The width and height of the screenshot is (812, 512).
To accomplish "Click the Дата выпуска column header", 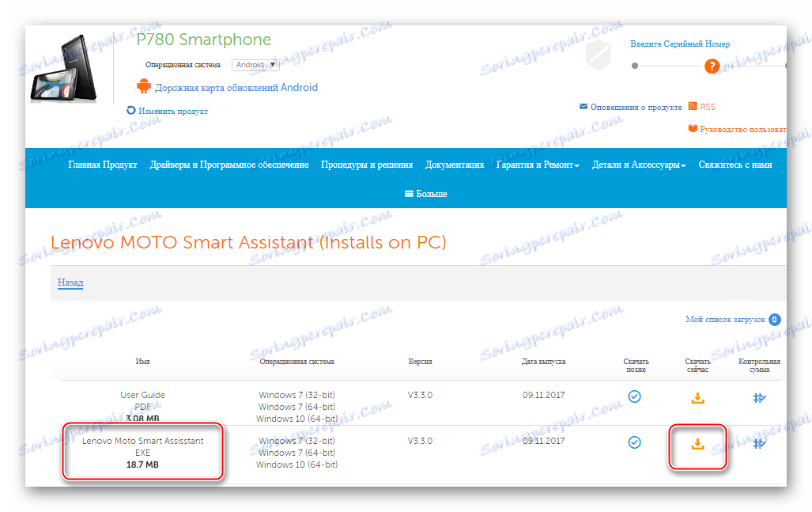I will (543, 361).
